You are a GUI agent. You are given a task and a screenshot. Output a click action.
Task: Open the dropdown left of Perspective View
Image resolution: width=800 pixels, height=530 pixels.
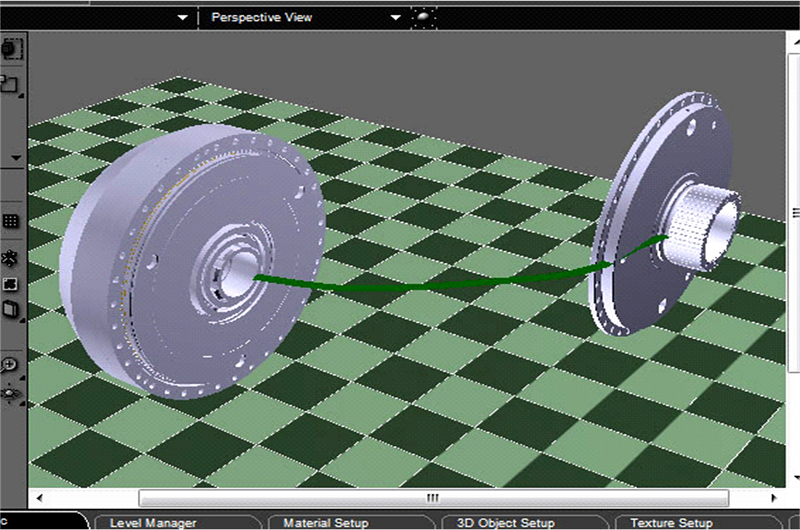click(183, 18)
